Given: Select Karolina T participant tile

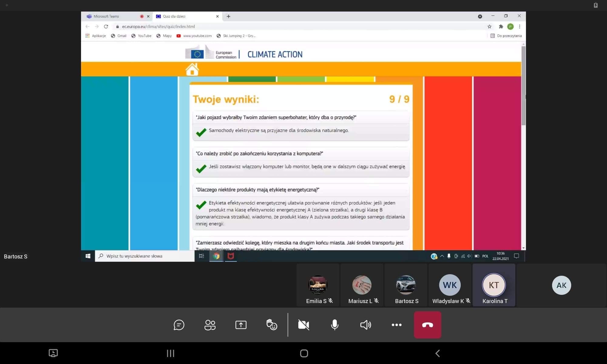Looking at the screenshot, I should pos(494,285).
